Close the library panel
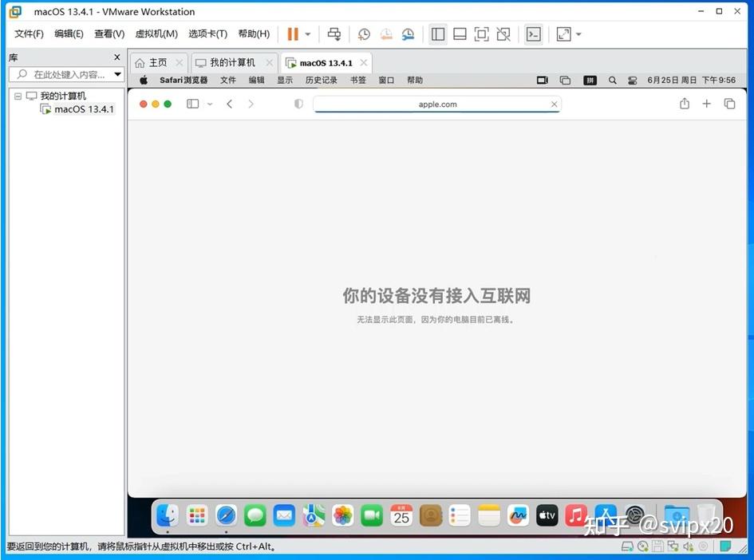The image size is (754, 560). tap(116, 57)
